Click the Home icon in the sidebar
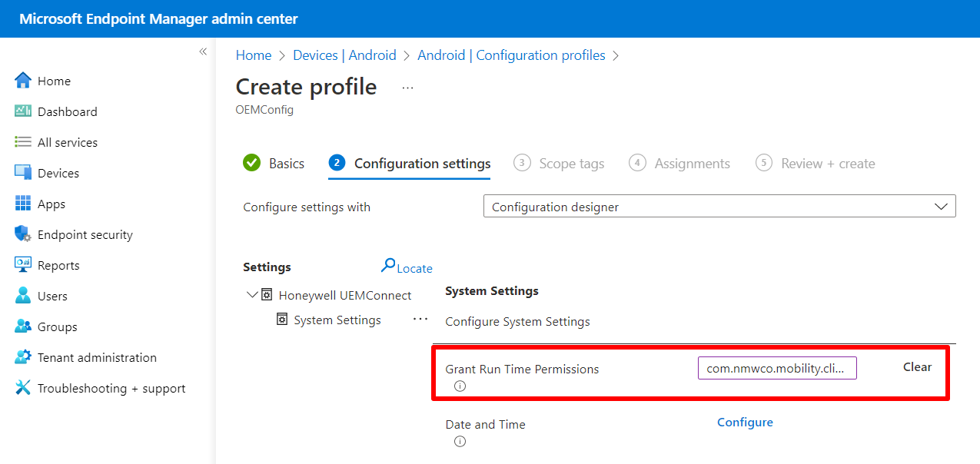Viewport: 980px width, 464px height. pos(23,81)
